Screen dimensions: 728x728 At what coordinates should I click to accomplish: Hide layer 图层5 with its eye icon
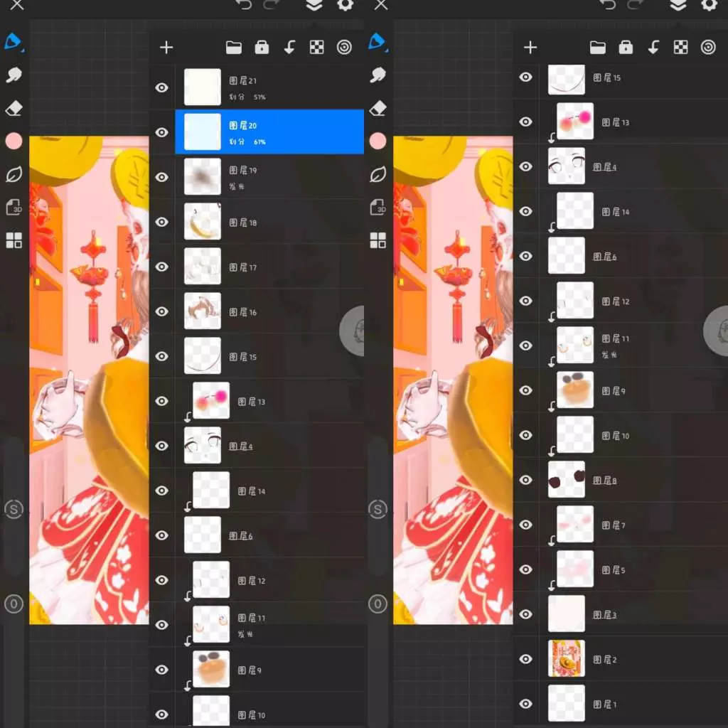click(x=525, y=569)
